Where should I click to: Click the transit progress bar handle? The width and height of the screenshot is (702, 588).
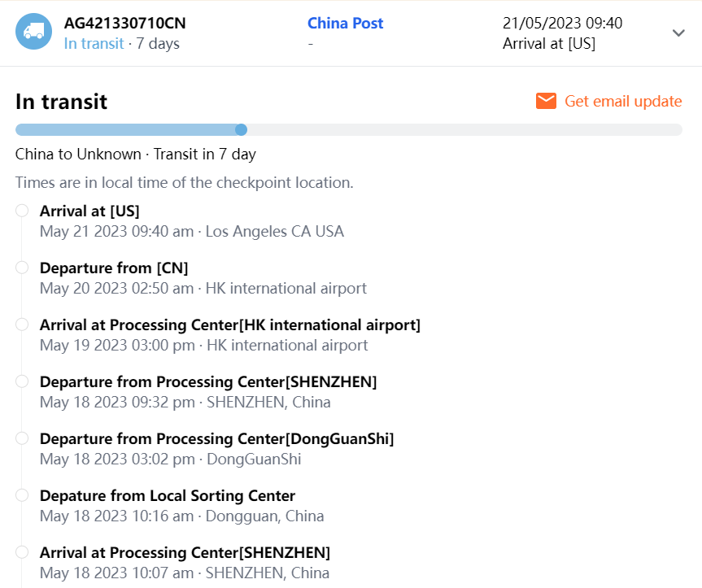tap(241, 129)
